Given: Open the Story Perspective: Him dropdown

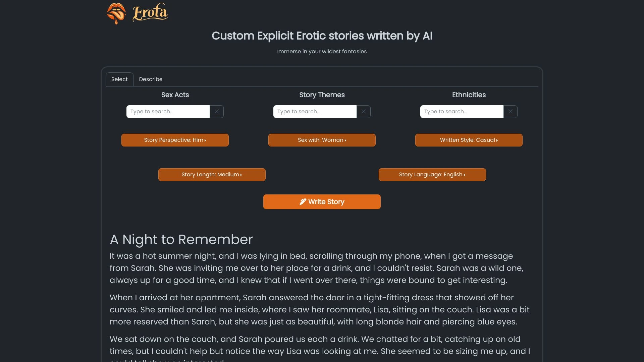Looking at the screenshot, I should pyautogui.click(x=175, y=140).
